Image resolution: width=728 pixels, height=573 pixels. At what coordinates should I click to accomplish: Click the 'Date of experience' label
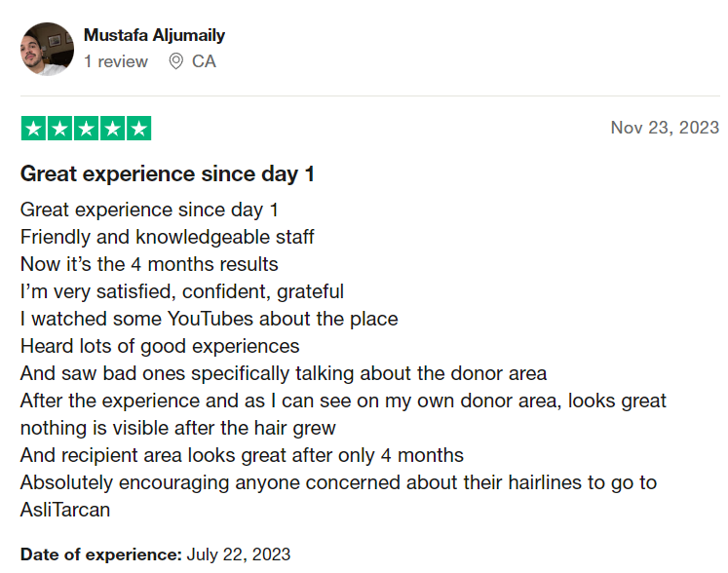click(x=100, y=554)
